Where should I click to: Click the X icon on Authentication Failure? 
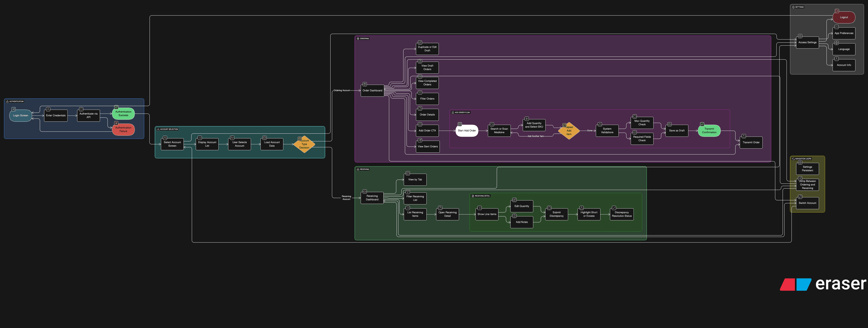[116, 123]
